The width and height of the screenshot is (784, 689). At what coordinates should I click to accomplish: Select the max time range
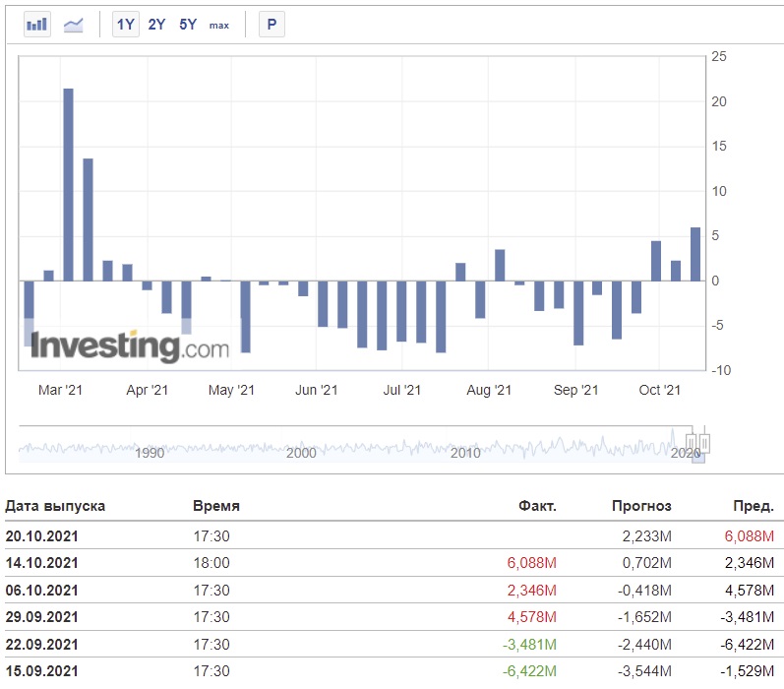point(219,25)
